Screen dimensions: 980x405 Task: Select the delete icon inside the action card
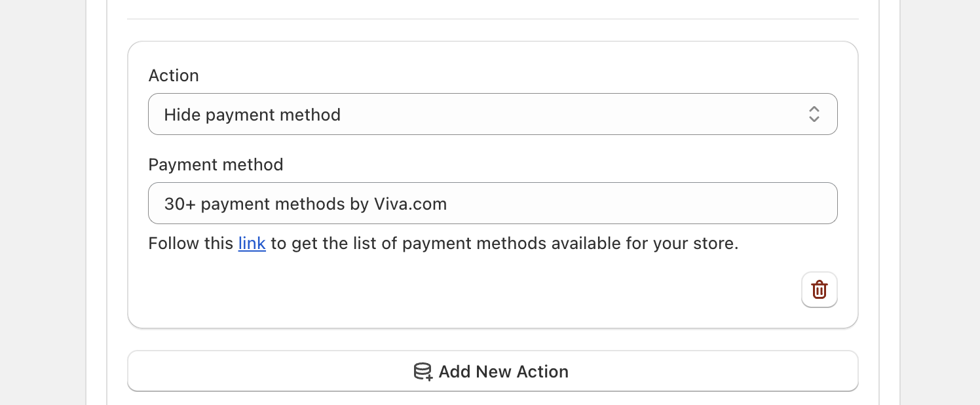point(820,289)
